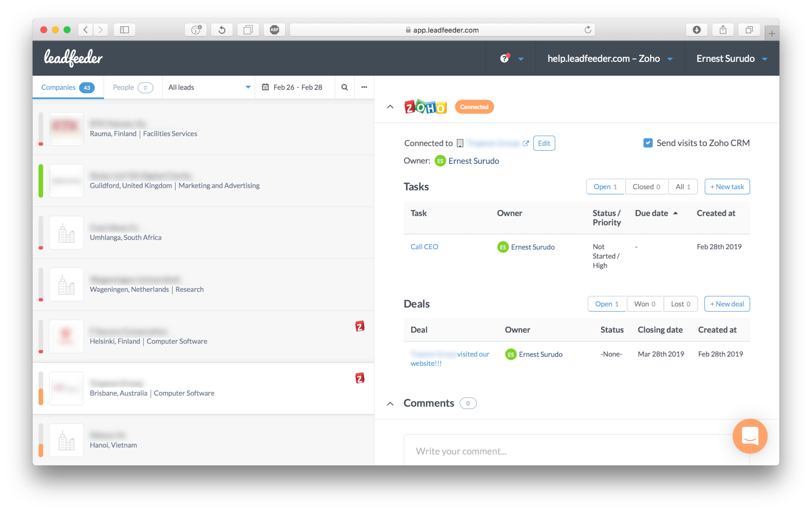Click the help question mark icon
Screen dimensions: 812x512
point(504,58)
